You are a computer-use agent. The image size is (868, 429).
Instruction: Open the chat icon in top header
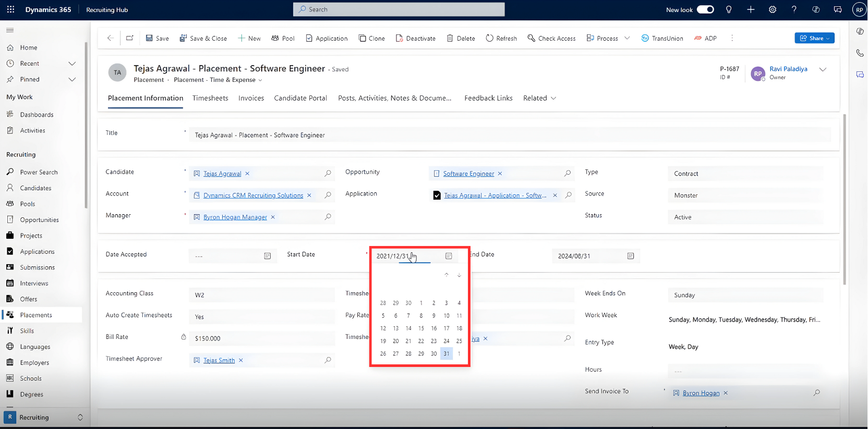click(838, 9)
